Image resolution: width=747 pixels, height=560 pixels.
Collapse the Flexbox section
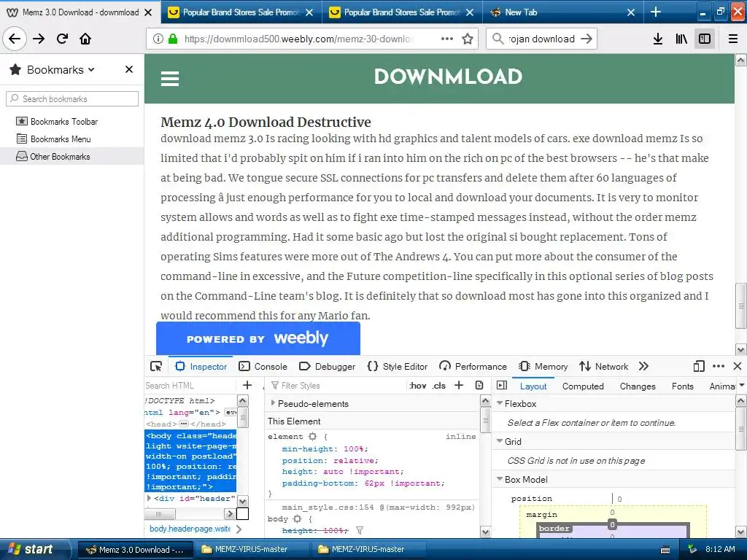pos(499,403)
